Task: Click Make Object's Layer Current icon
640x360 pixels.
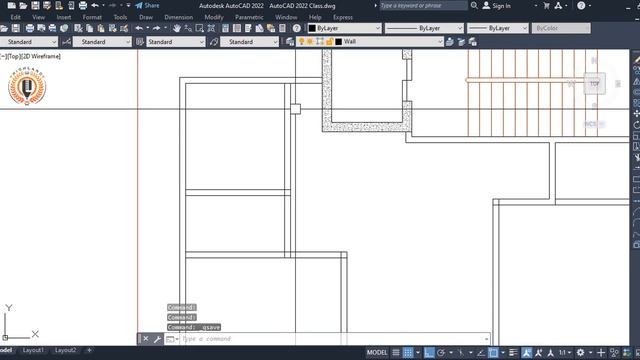Action: pyautogui.click(x=449, y=42)
